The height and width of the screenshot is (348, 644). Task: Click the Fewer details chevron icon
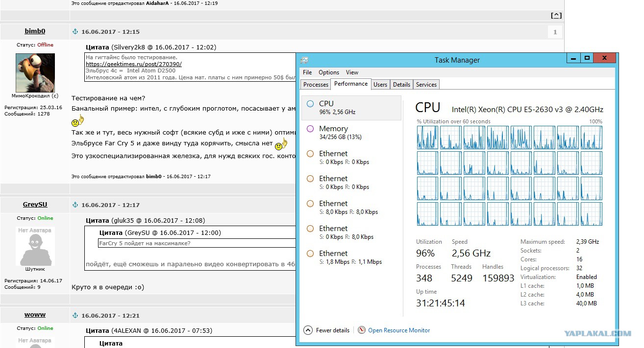tap(308, 330)
